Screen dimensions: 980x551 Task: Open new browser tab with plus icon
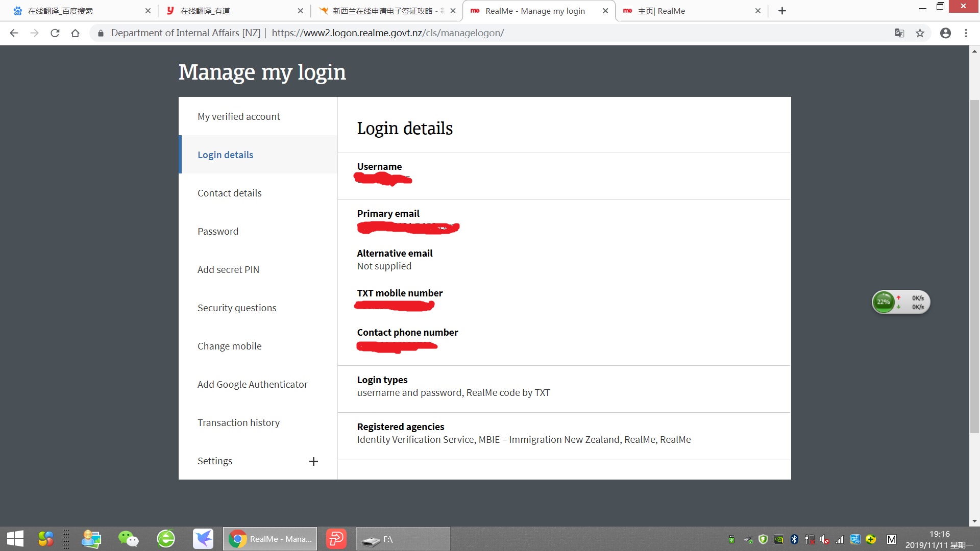point(782,11)
